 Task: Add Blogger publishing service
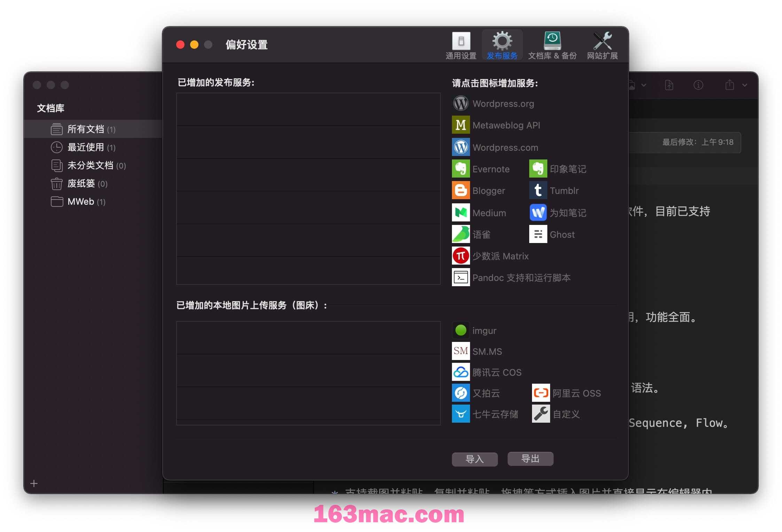[x=461, y=190]
